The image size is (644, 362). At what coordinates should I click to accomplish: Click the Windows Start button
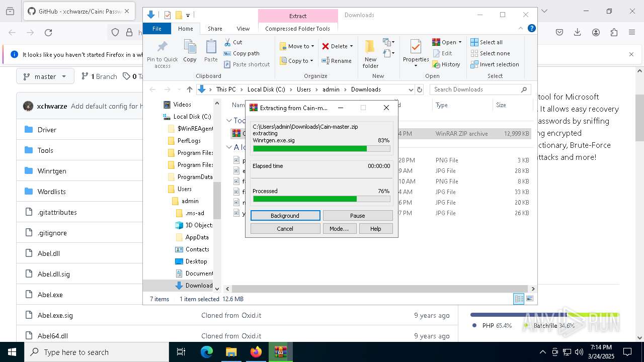coord(12,352)
